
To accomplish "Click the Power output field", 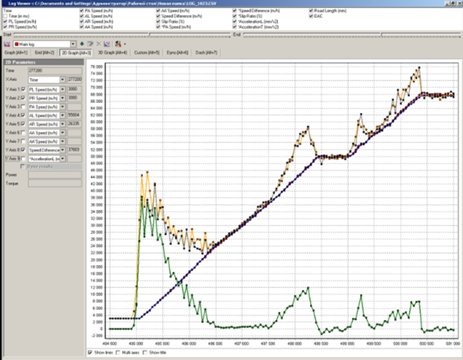I will (x=55, y=175).
